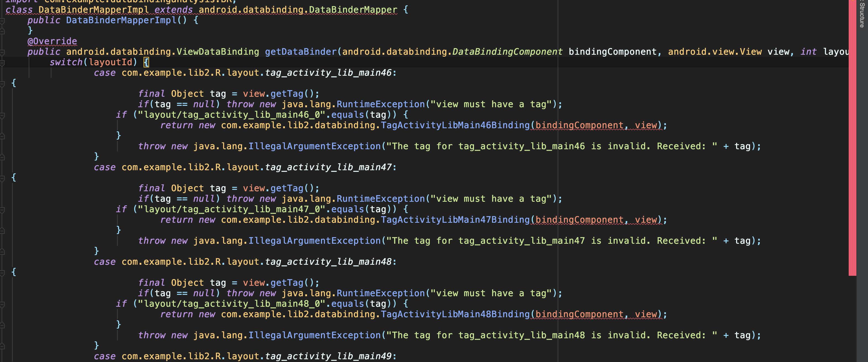Fold the tag_activity_lib_main47 case block
The height and width of the screenshot is (362, 868).
pos(2,178)
